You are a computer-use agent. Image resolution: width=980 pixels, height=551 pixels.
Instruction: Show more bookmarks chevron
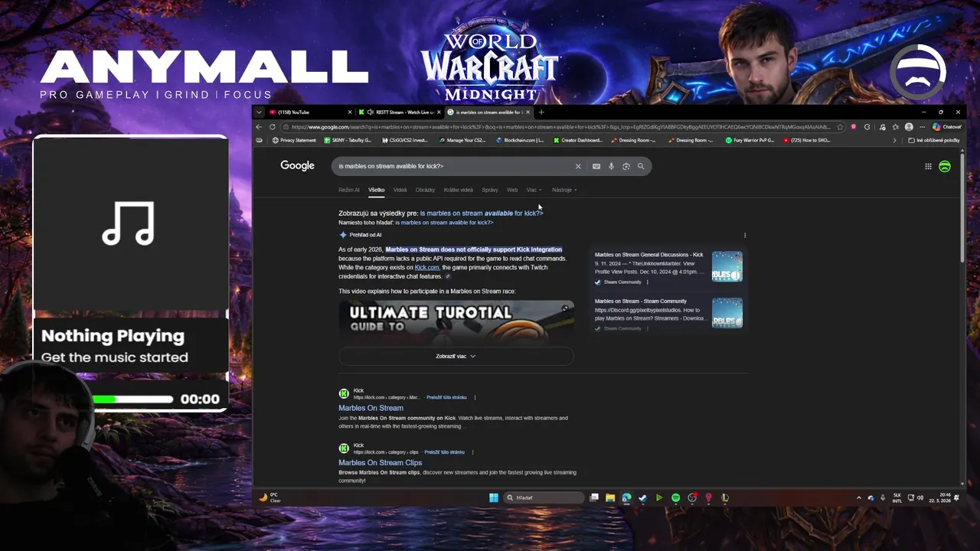(894, 140)
